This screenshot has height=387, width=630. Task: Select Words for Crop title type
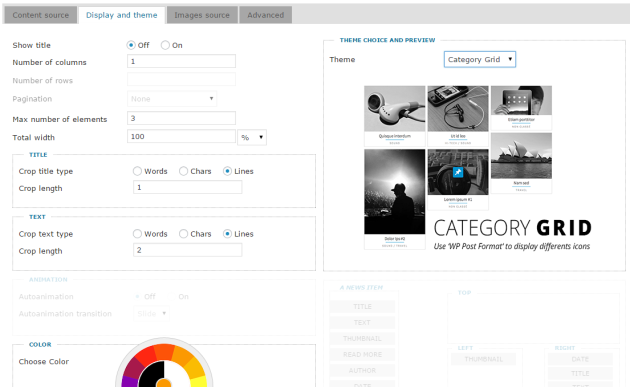pos(137,171)
